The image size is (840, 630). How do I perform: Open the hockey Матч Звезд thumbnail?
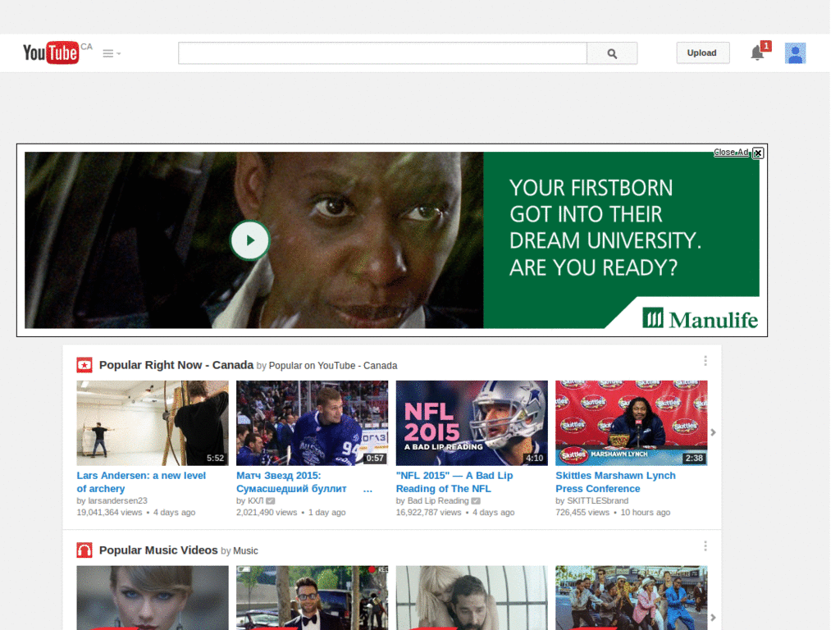pos(313,422)
